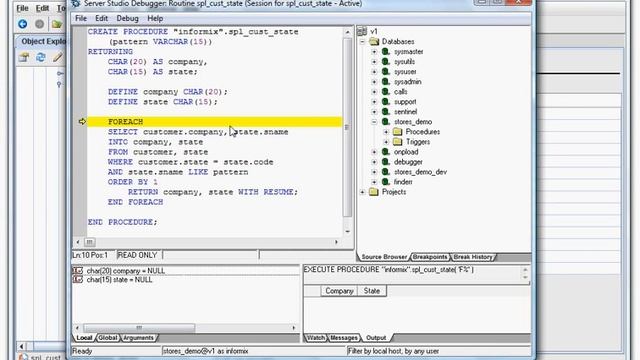The height and width of the screenshot is (360, 640).
Task: Open the Debug menu
Action: point(127,18)
